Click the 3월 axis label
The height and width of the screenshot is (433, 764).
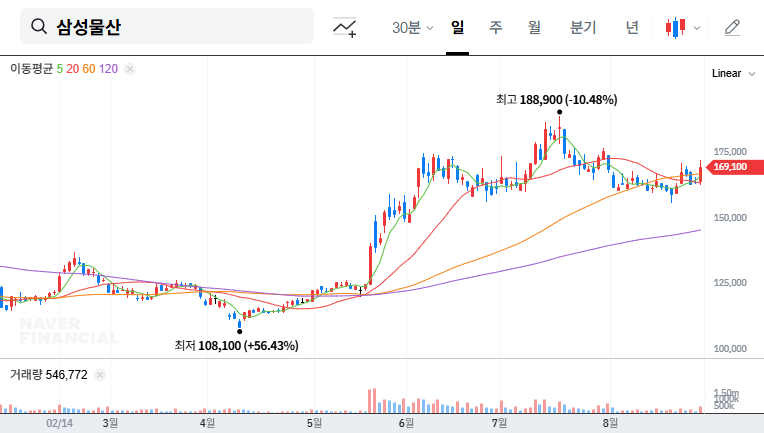coord(110,423)
